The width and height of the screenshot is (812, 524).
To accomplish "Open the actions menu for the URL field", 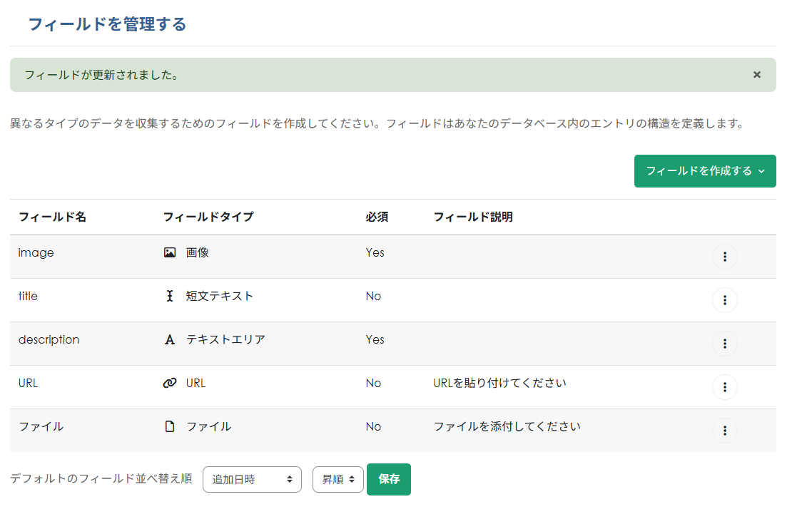I will 725,387.
